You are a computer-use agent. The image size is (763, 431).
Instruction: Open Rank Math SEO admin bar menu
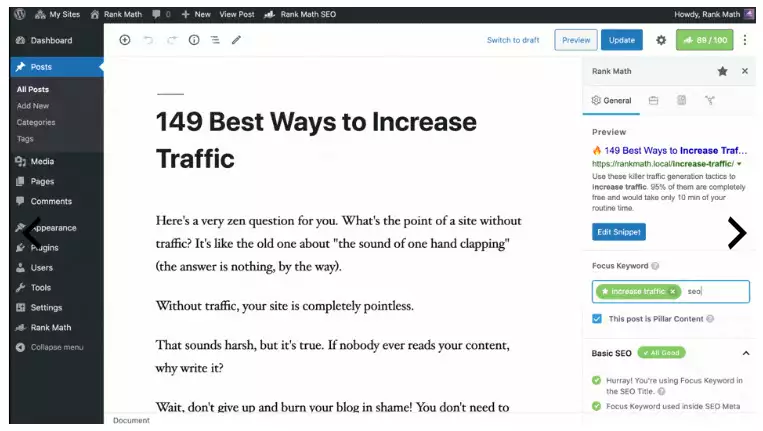300,14
